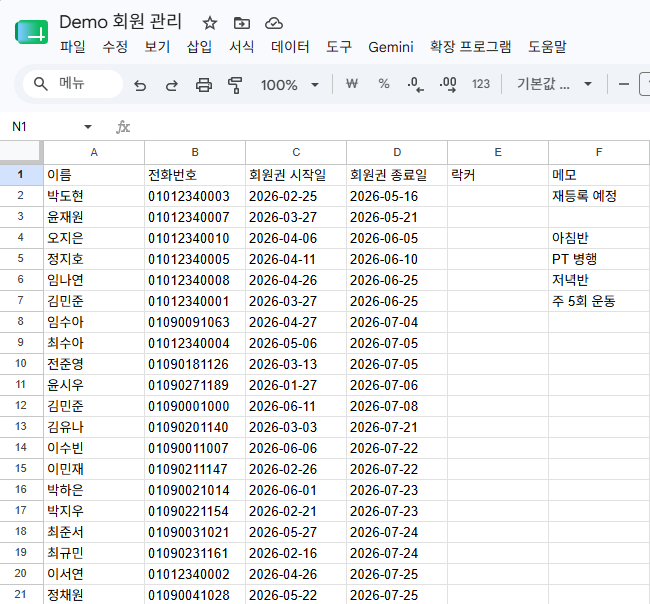Open the 기본값 font dropdown
The image size is (650, 604).
[x=554, y=84]
